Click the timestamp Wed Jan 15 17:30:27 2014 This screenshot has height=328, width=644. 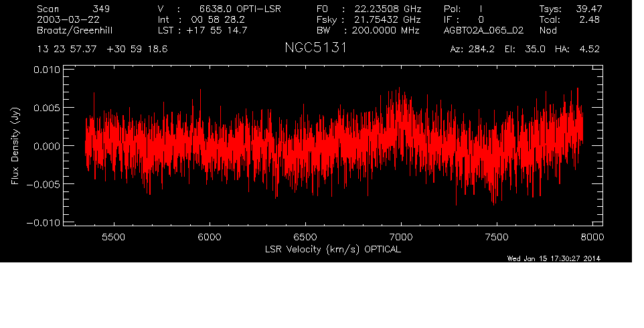tap(554, 258)
